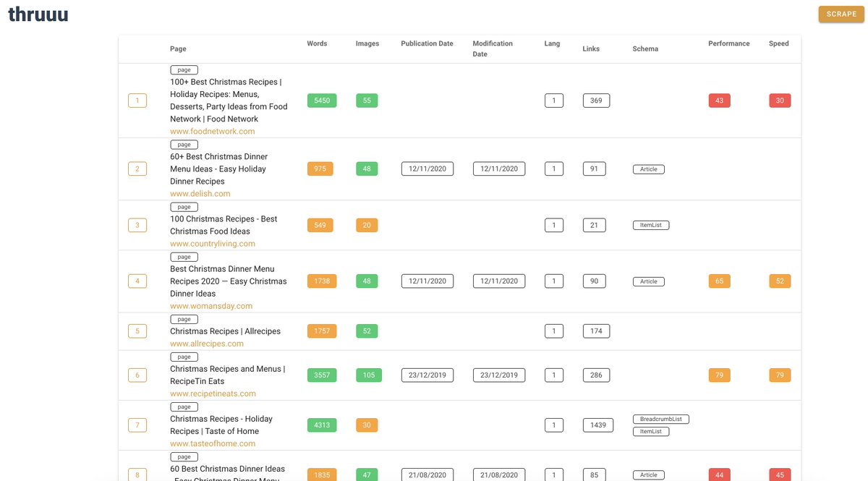Click the 286 links badge
The width and height of the screenshot is (868, 481).
click(x=596, y=375)
